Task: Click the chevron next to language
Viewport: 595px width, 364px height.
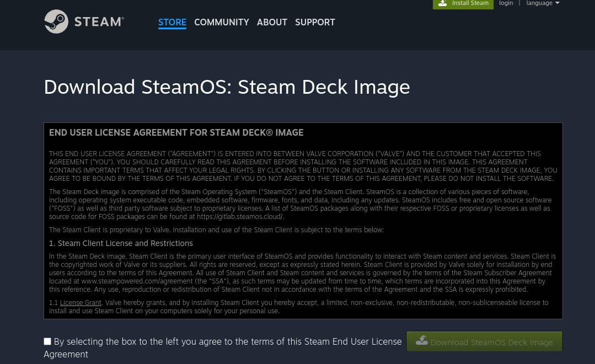Action: pyautogui.click(x=556, y=4)
